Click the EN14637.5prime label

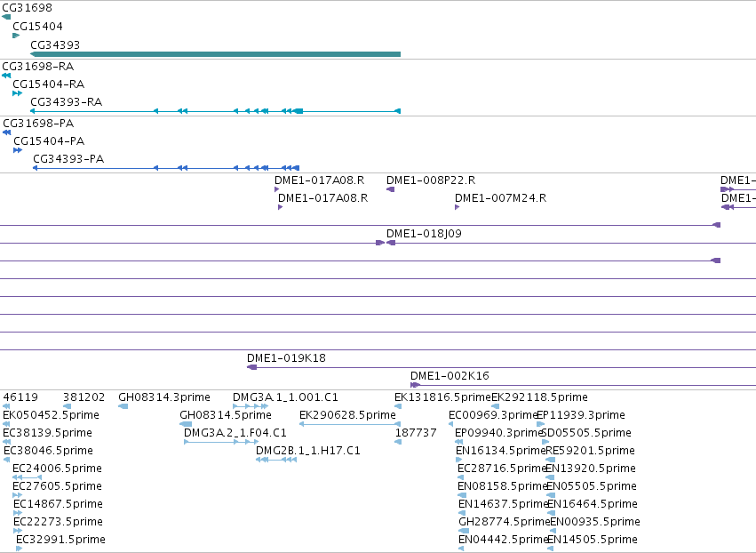[x=504, y=504]
